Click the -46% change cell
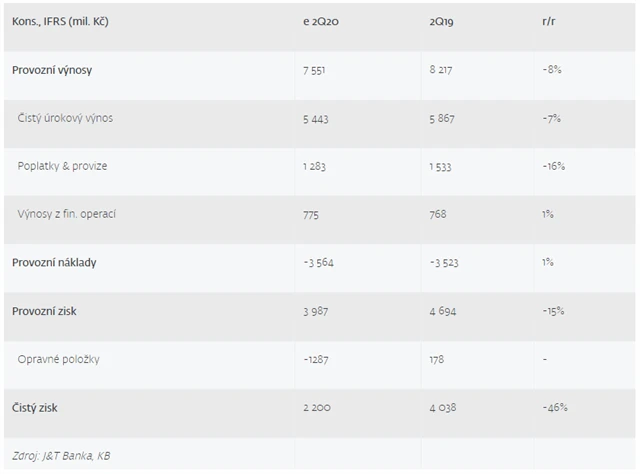The height and width of the screenshot is (474, 640). tap(555, 408)
